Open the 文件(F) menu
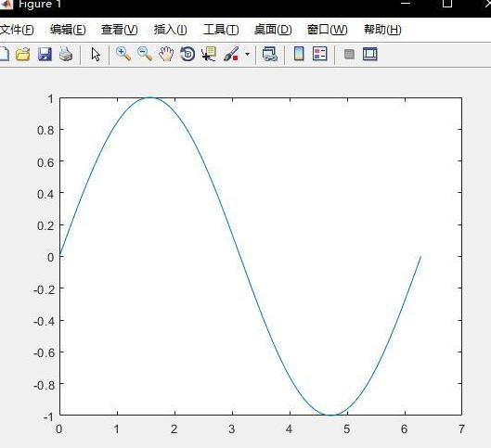The height and width of the screenshot is (448, 491). click(17, 30)
